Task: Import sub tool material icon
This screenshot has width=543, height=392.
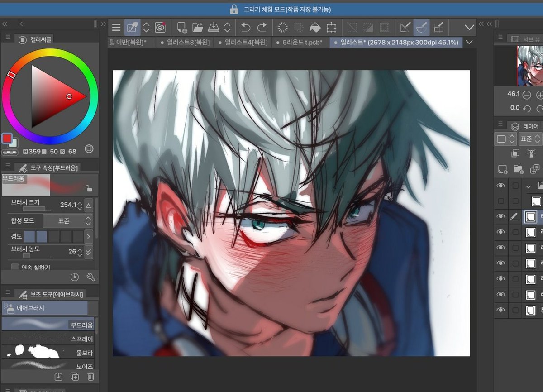Action: tap(58, 377)
